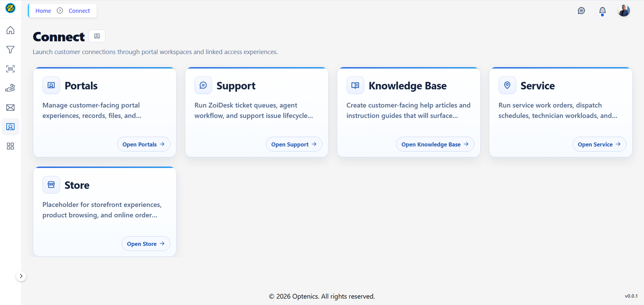Select the funnel filter sidebar icon
The height and width of the screenshot is (305, 644).
point(10,50)
